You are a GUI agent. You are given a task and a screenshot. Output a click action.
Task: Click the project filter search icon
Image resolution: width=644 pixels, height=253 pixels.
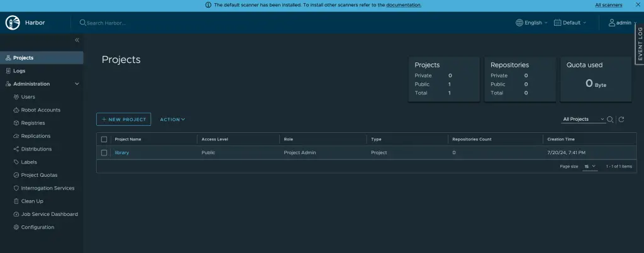coord(610,120)
